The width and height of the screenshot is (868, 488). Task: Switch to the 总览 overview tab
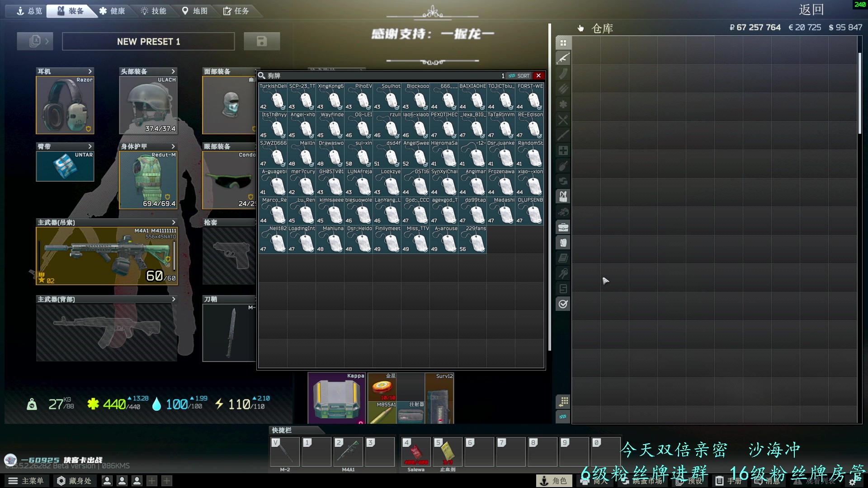(29, 11)
